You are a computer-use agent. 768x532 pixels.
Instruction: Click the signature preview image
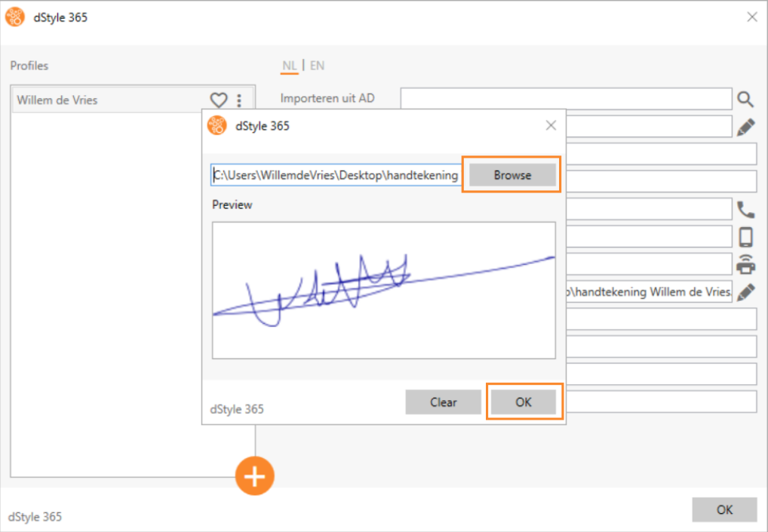tap(384, 291)
